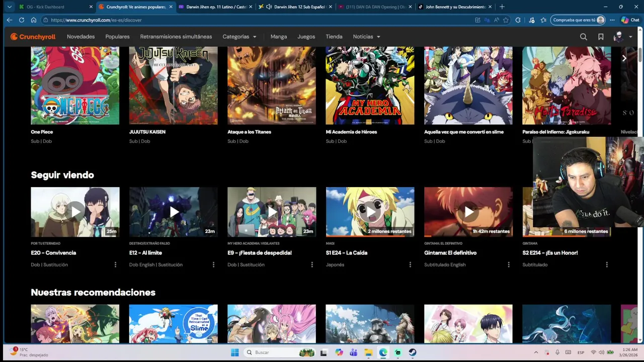Click the Comprueba que eres tú button

pos(578,20)
